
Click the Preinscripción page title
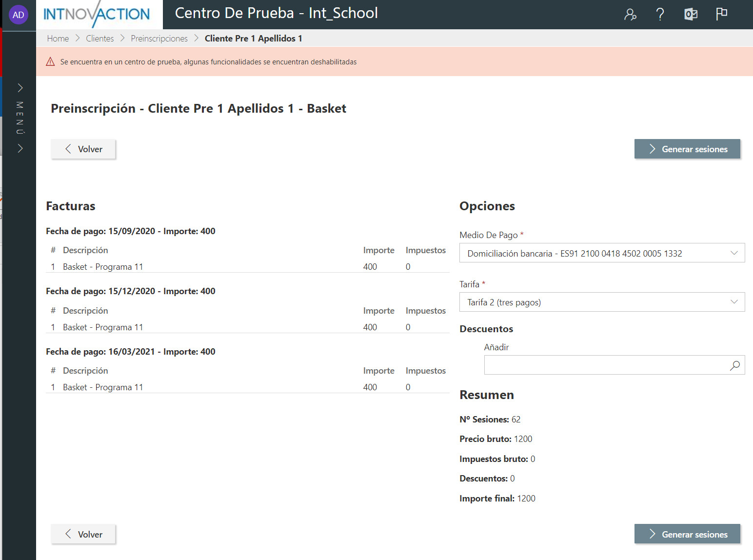click(x=198, y=109)
